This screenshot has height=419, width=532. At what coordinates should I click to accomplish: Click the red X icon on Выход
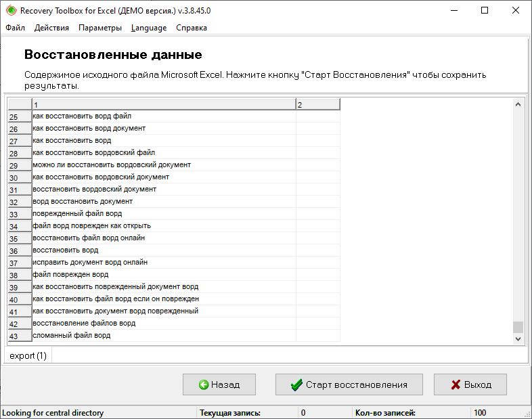[x=456, y=384]
